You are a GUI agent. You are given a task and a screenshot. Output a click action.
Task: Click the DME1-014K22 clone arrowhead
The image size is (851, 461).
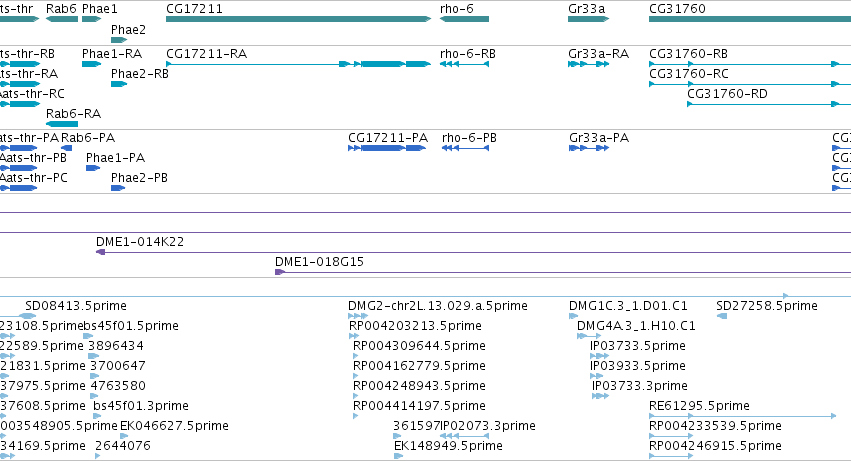click(100, 252)
